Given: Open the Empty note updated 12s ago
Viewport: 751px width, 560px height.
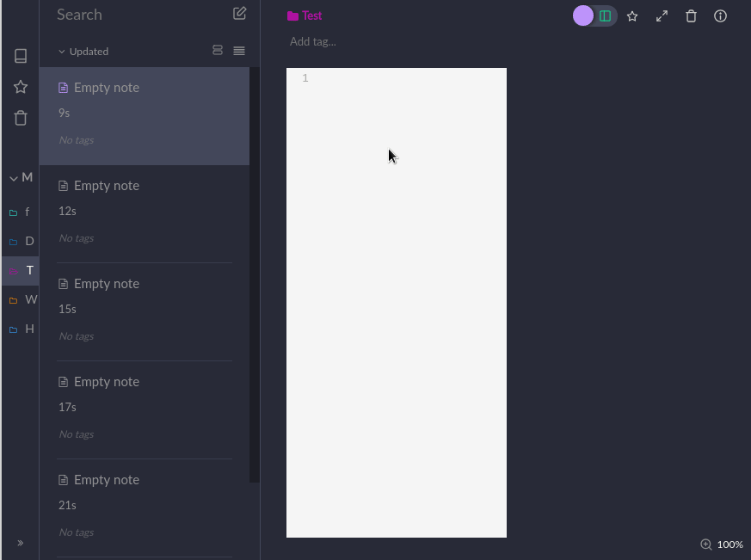Looking at the screenshot, I should click(145, 213).
